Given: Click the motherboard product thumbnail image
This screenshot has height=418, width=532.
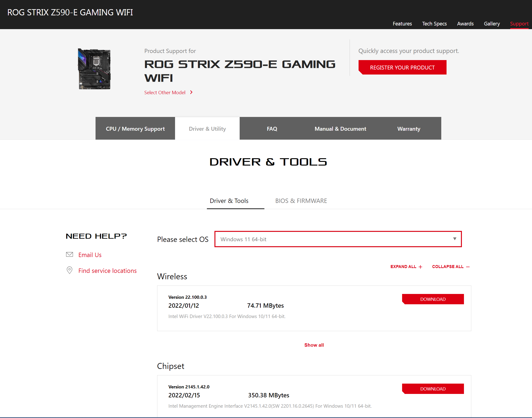Looking at the screenshot, I should pos(94,69).
